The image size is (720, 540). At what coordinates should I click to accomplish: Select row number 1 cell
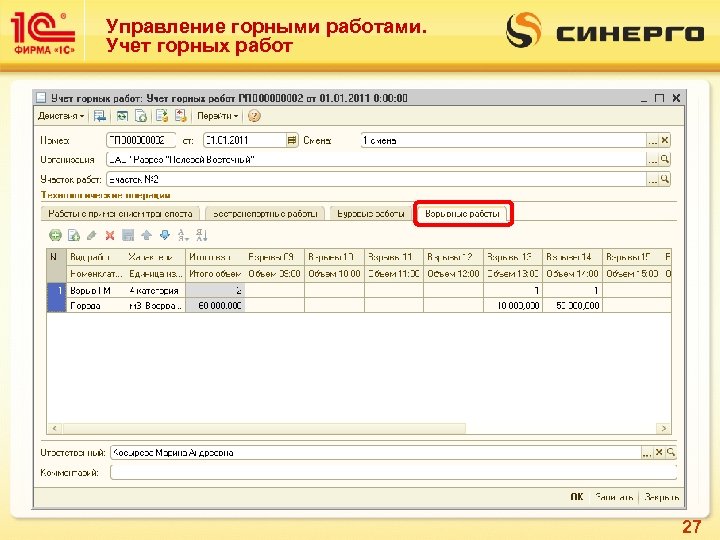(x=57, y=298)
